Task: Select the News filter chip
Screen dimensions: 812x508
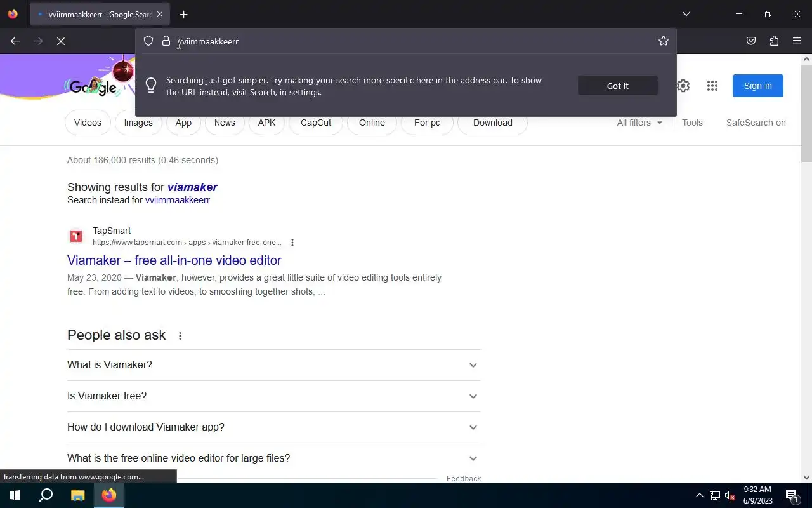Action: (225, 123)
